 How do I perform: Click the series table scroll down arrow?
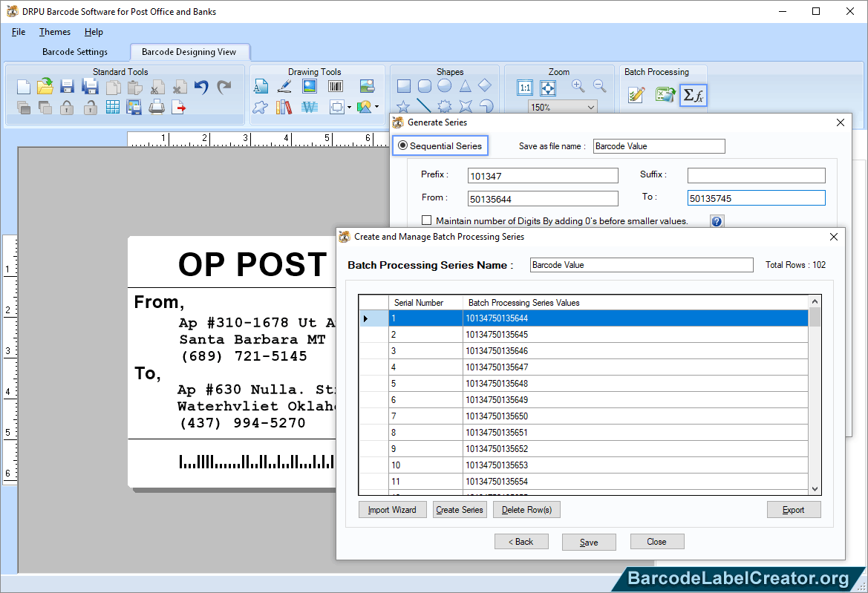(x=815, y=489)
